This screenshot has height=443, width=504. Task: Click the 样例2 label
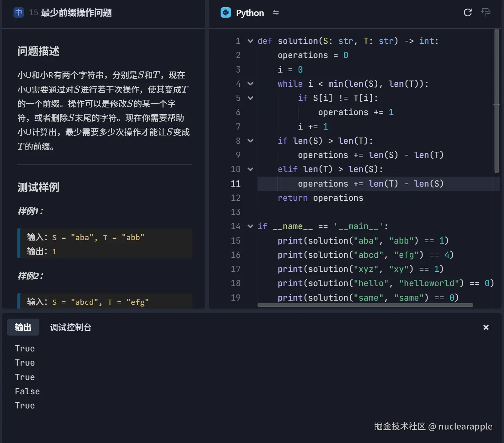(30, 276)
